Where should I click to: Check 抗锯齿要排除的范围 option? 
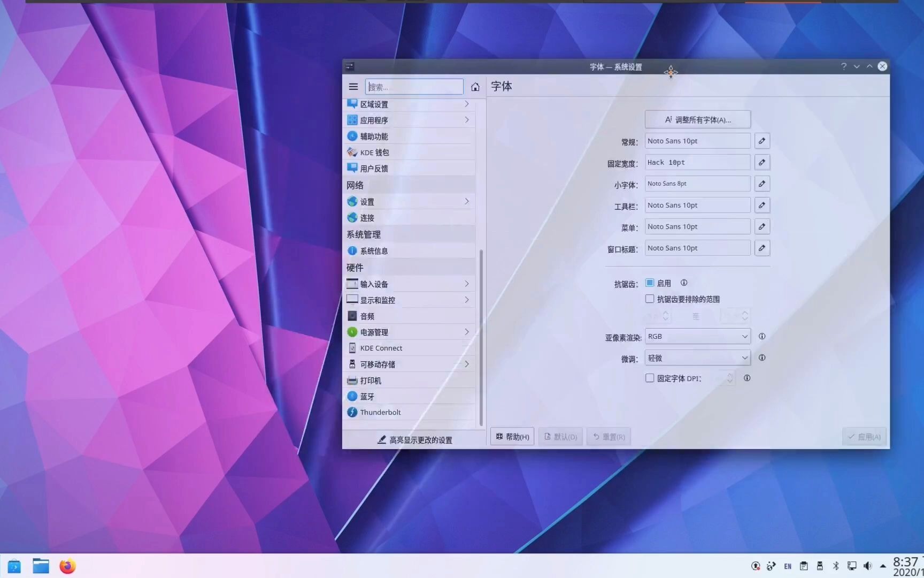pyautogui.click(x=650, y=299)
